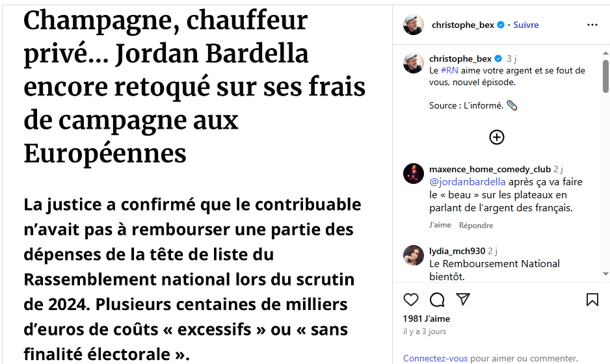Click Connectez-vous to log in
Viewport: 610px width, 364px height.
[x=435, y=358]
